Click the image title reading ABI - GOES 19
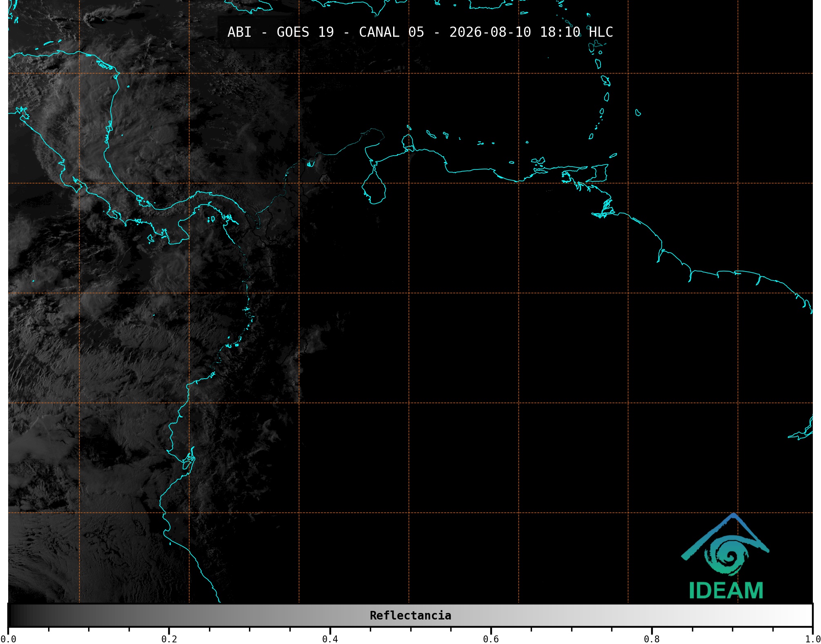The height and width of the screenshot is (644, 821). (420, 32)
